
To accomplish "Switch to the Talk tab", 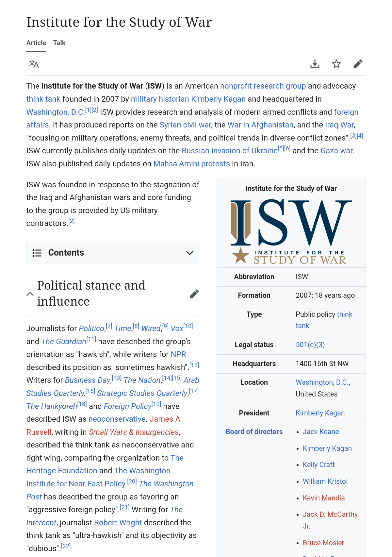I will [59, 43].
